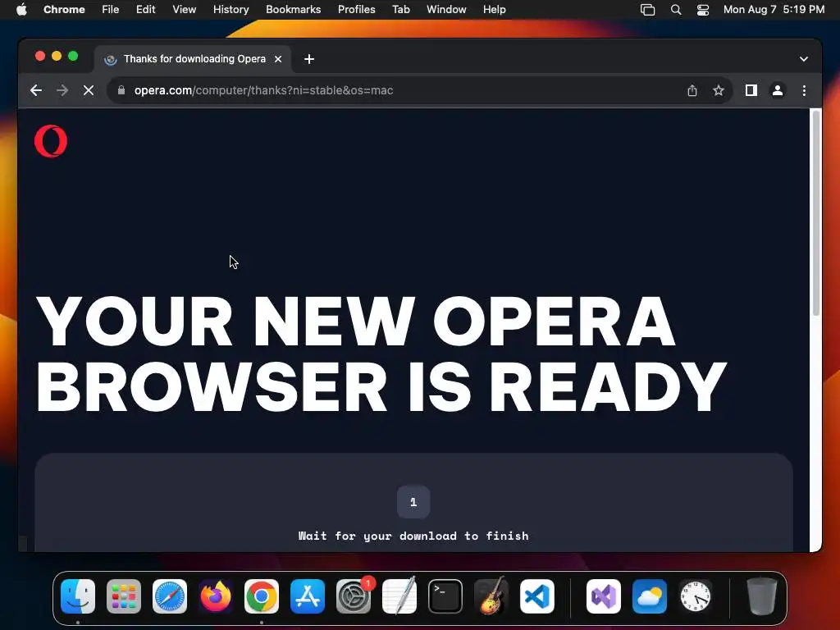
Task: Share this page via the share icon
Action: pyautogui.click(x=692, y=90)
